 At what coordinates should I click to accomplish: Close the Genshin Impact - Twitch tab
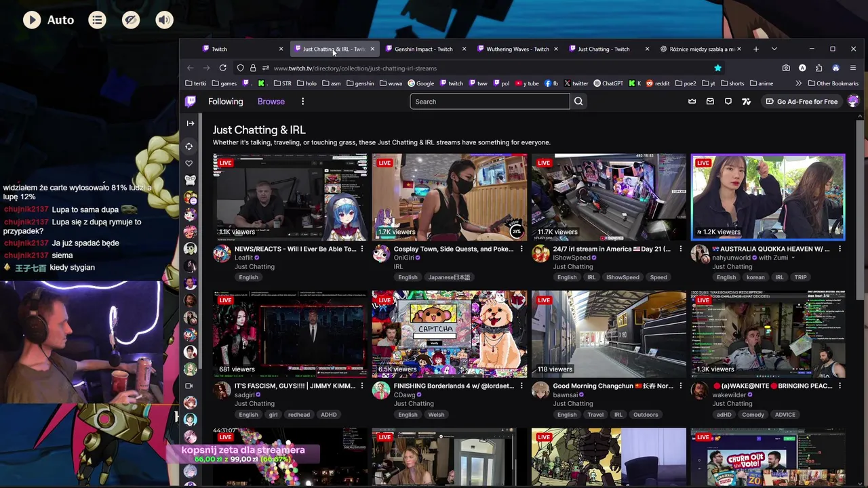click(x=464, y=49)
